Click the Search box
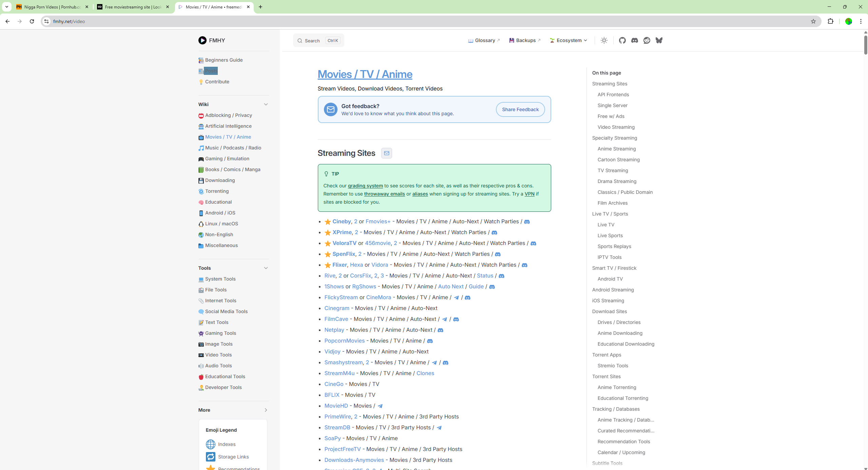 318,40
